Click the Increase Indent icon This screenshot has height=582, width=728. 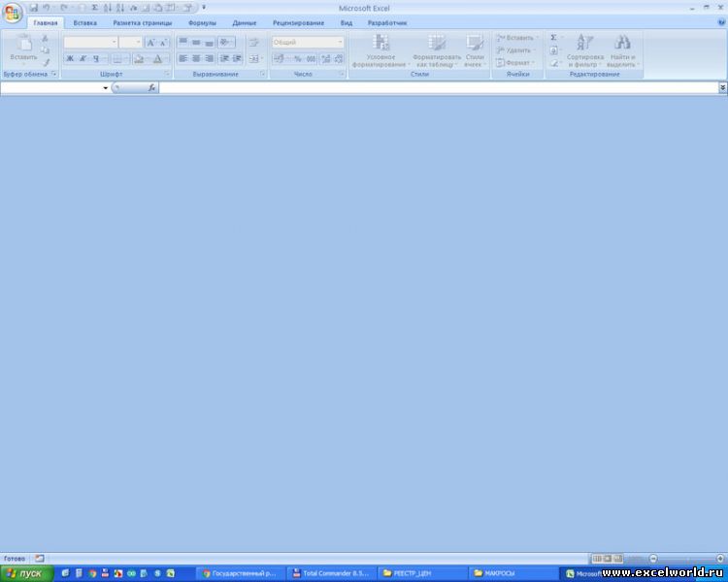point(237,58)
